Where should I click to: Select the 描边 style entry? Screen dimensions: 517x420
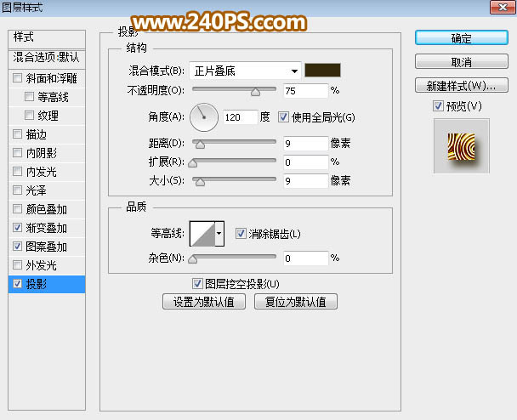[x=47, y=134]
